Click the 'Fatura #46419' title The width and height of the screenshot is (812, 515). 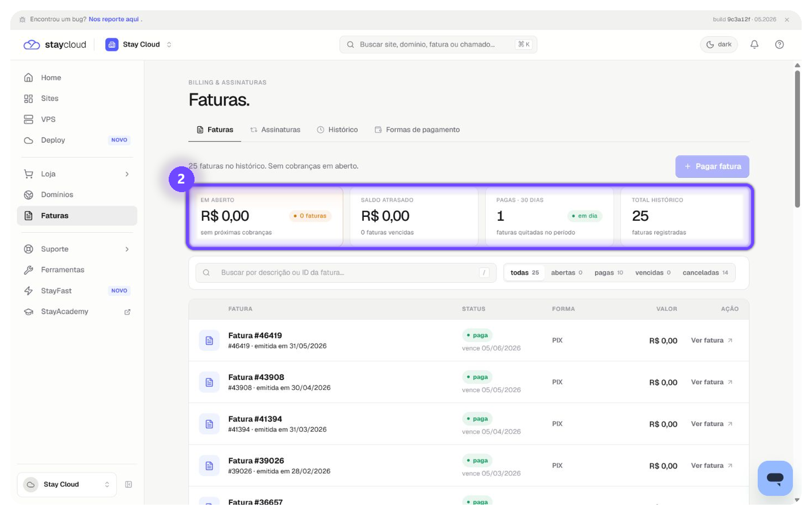[255, 335]
